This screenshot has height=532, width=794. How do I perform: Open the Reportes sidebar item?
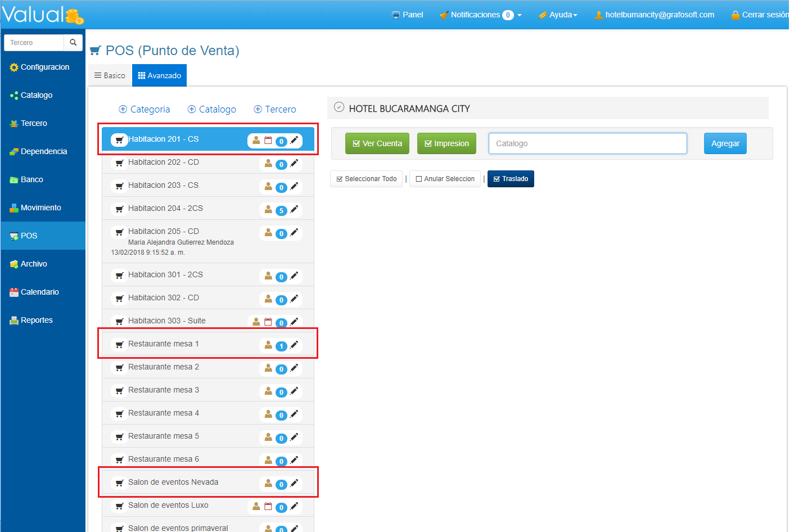point(43,320)
